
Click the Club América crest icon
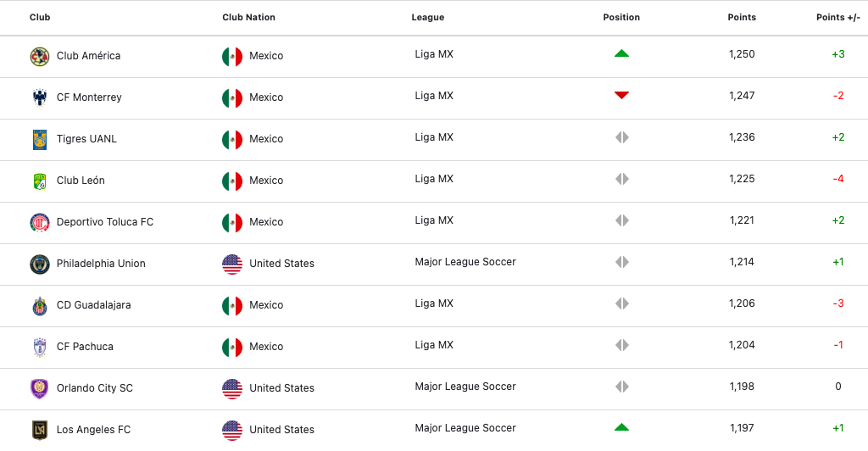[x=40, y=56]
